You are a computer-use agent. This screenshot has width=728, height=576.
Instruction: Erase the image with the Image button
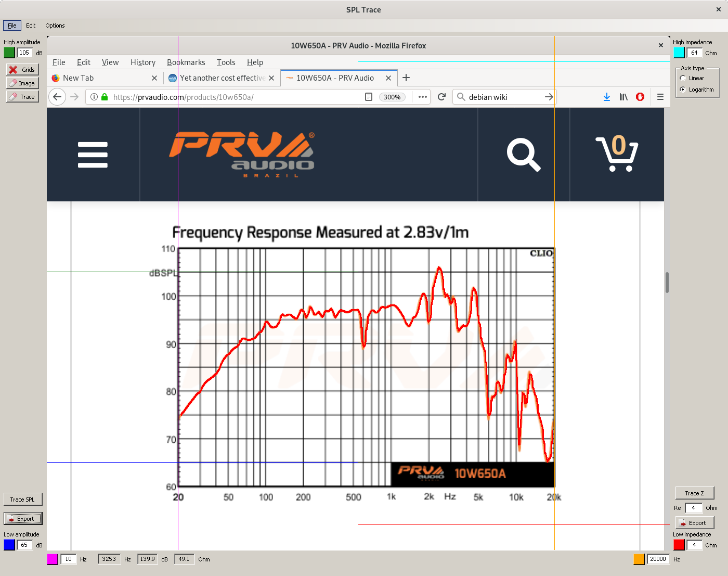[x=22, y=83]
